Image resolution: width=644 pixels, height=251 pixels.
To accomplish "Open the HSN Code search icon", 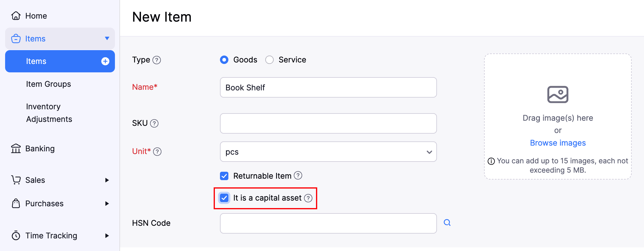I will pos(447,222).
